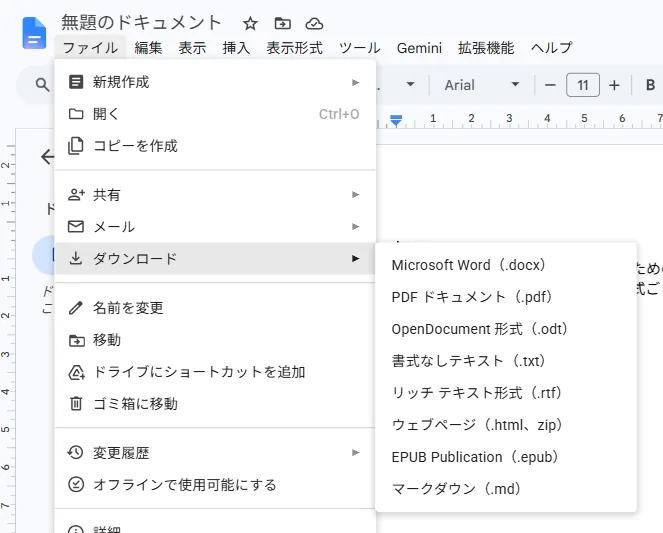Open the ファイル menu
The image size is (663, 533).
(90, 48)
